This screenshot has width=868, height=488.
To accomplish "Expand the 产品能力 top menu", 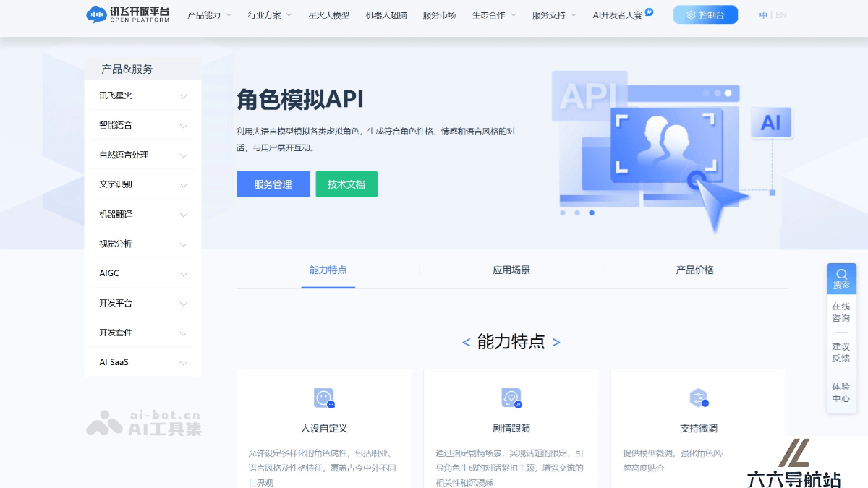I will pos(210,14).
